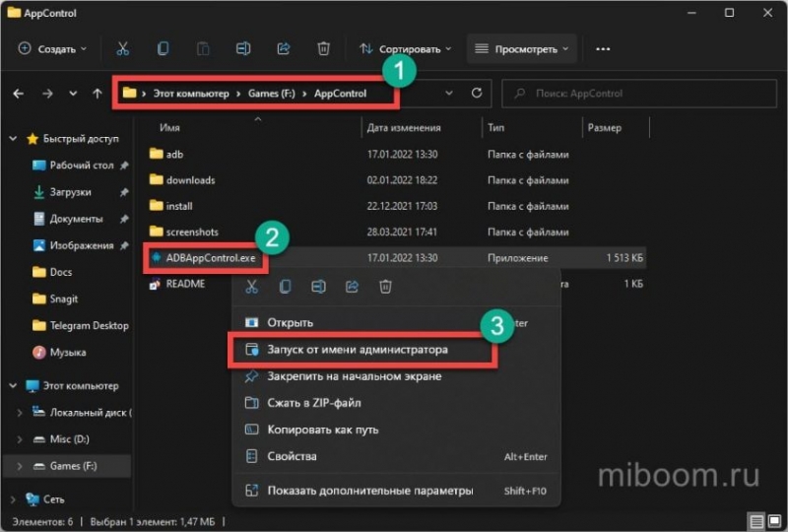
Task: Choose Закрепить на начальном экране
Action: click(x=396, y=376)
